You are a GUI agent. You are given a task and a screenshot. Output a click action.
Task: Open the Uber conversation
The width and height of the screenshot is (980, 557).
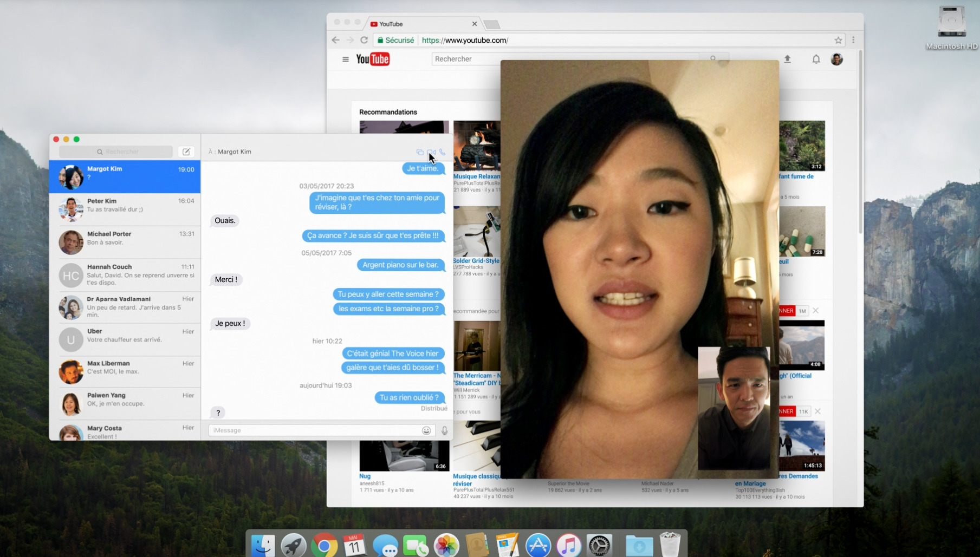(125, 339)
